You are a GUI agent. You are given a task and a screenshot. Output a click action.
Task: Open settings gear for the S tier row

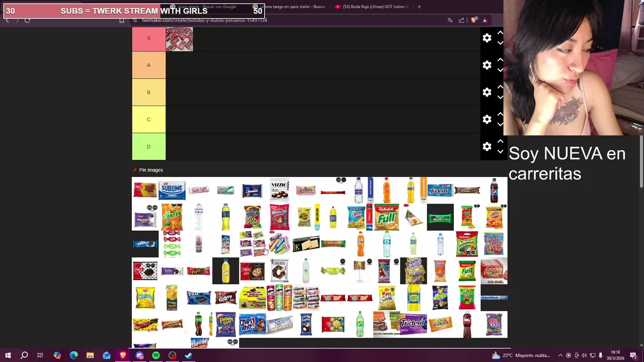487,38
